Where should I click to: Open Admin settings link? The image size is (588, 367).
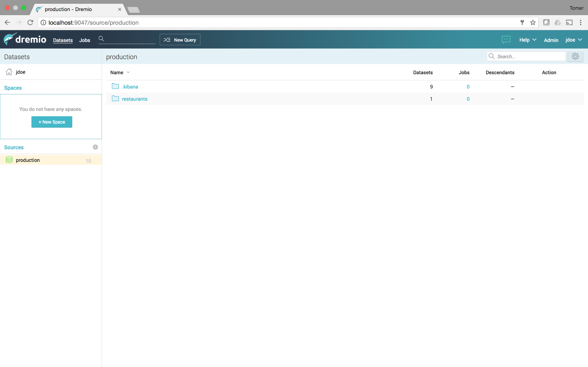pyautogui.click(x=551, y=40)
